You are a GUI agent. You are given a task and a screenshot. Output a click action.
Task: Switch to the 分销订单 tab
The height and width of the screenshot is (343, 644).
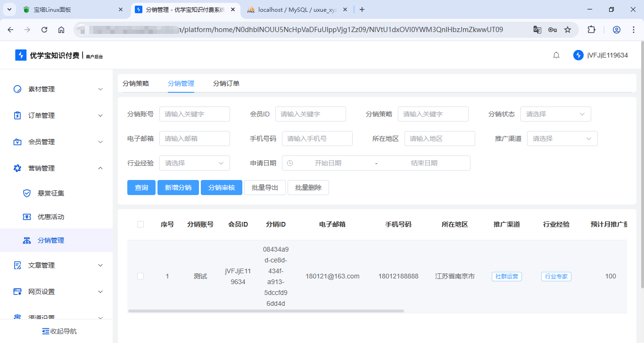pyautogui.click(x=226, y=83)
